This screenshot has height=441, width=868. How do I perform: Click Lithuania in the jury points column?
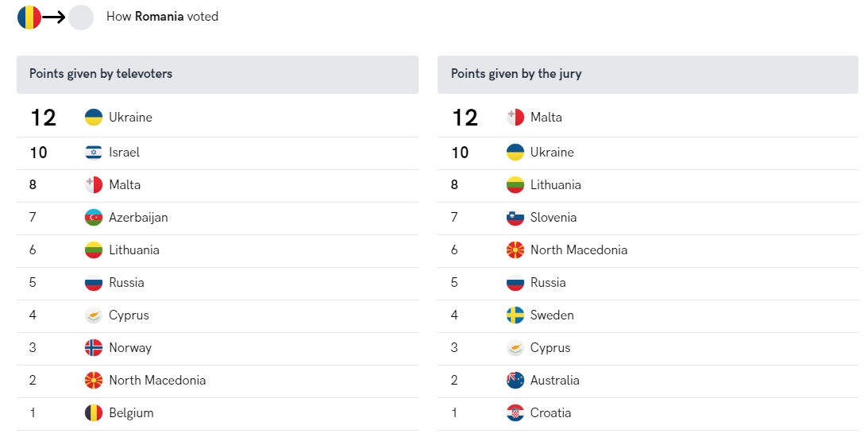tap(555, 184)
